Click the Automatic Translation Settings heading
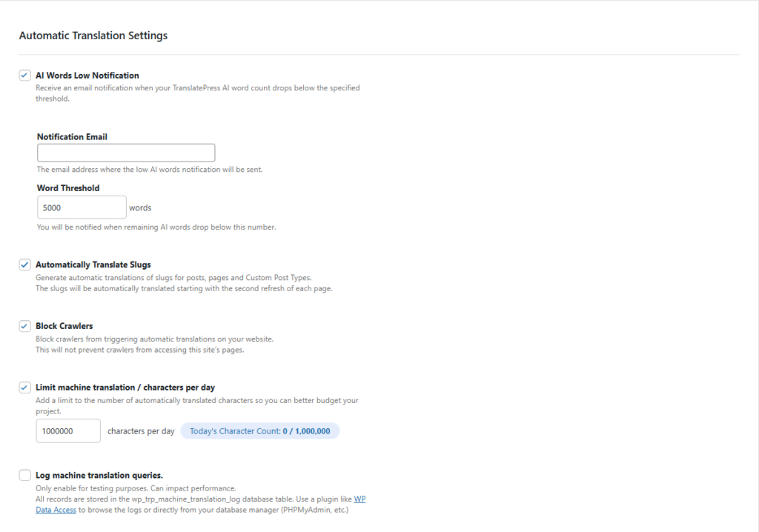 (93, 36)
